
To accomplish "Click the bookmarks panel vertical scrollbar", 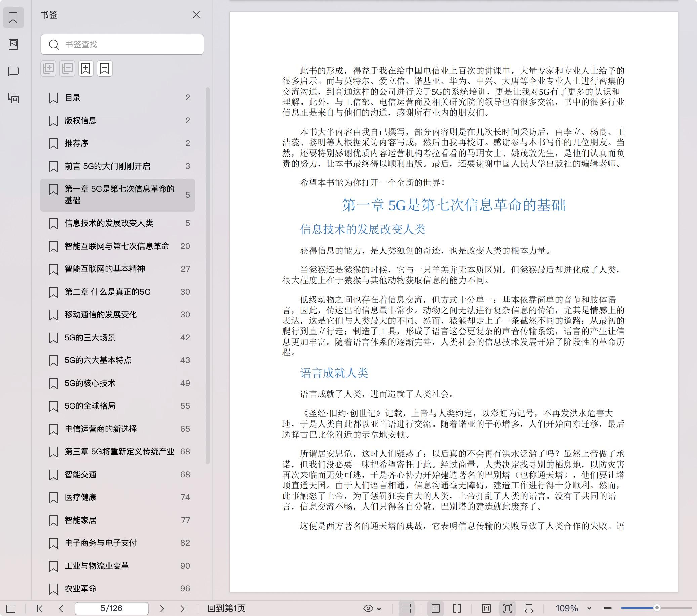I will point(207,275).
